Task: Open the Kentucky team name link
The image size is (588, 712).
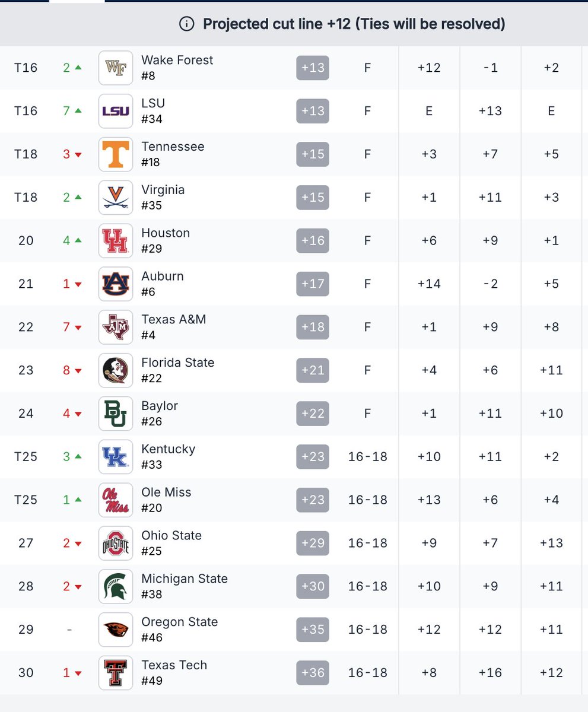Action: point(169,449)
